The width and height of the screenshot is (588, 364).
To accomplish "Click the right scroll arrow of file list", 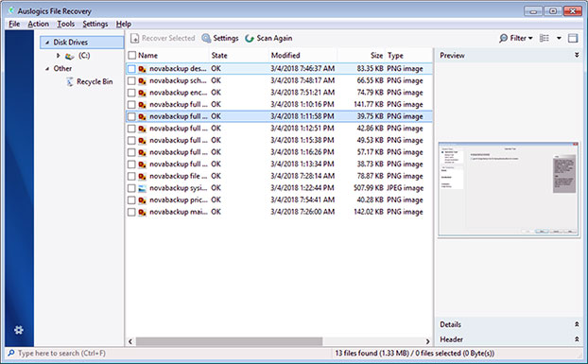I will 427,341.
